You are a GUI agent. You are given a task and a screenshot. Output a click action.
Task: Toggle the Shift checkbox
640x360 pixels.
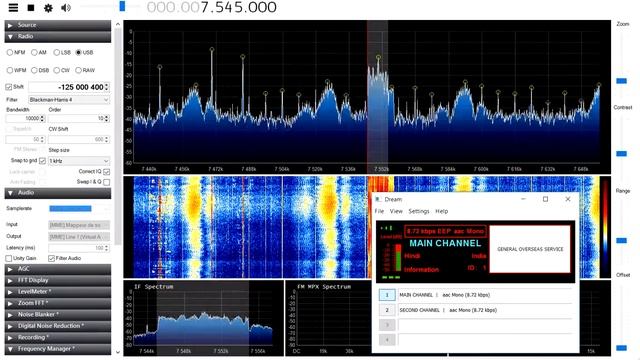(9, 87)
